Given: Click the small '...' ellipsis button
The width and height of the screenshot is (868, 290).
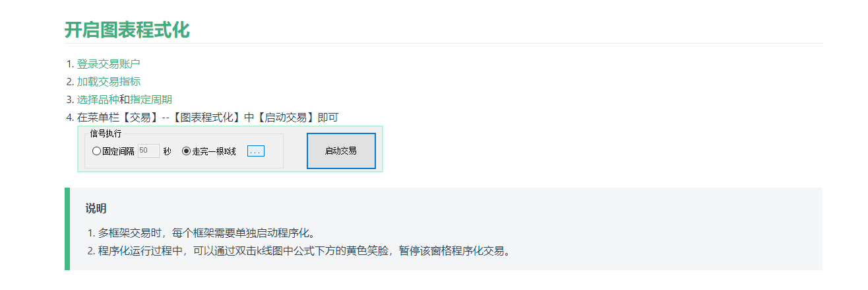Looking at the screenshot, I should click(255, 151).
